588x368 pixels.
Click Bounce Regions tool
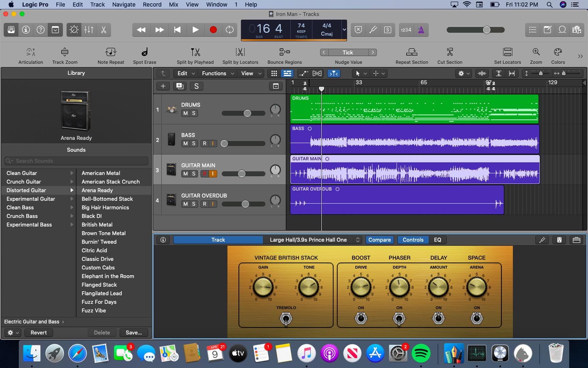coord(284,56)
